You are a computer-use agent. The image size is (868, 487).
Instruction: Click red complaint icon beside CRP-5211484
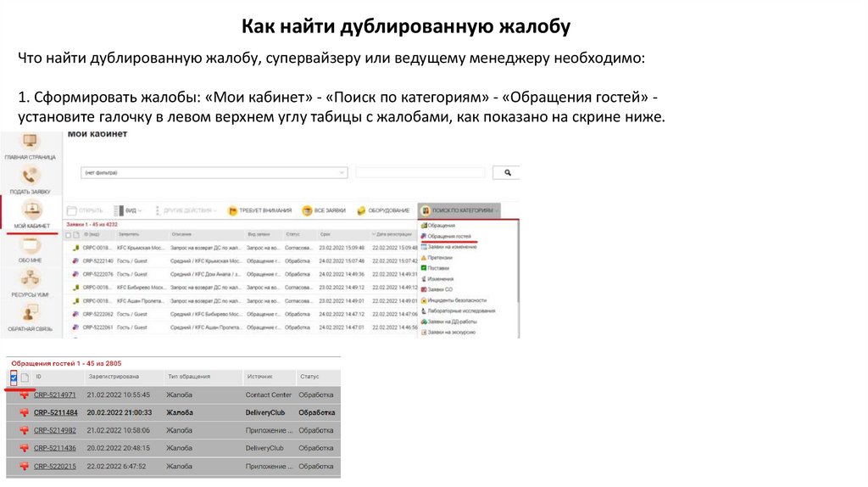pyautogui.click(x=24, y=412)
